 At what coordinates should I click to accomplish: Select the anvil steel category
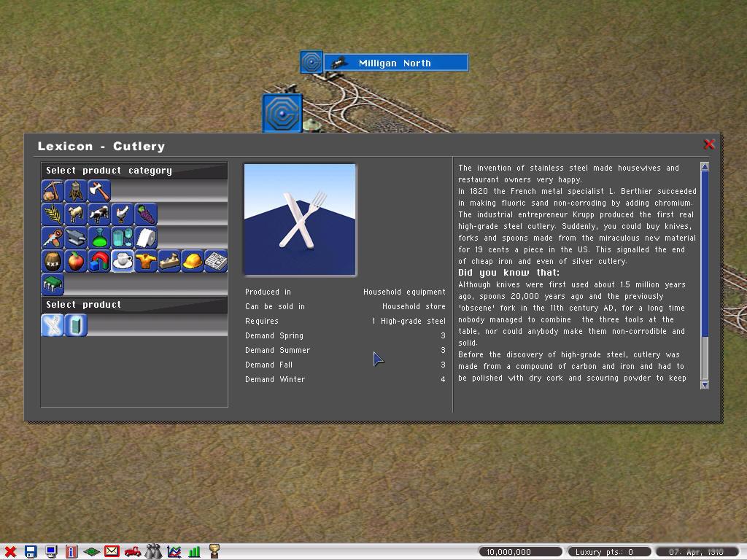[x=76, y=238]
